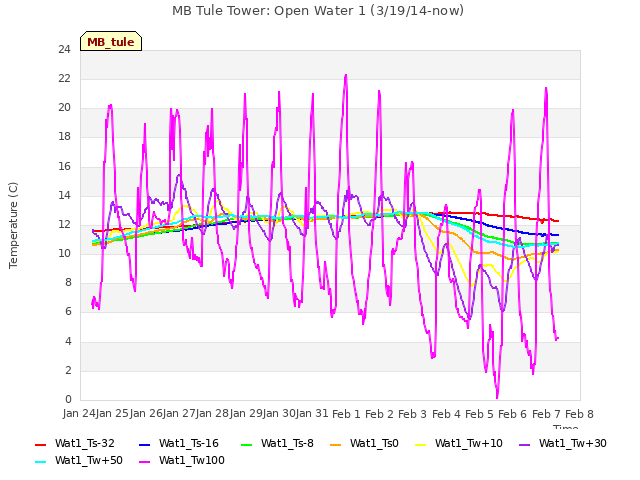The width and height of the screenshot is (640, 480).
Task: Click the 22 y-axis tick label
Action: pyautogui.click(x=64, y=79)
